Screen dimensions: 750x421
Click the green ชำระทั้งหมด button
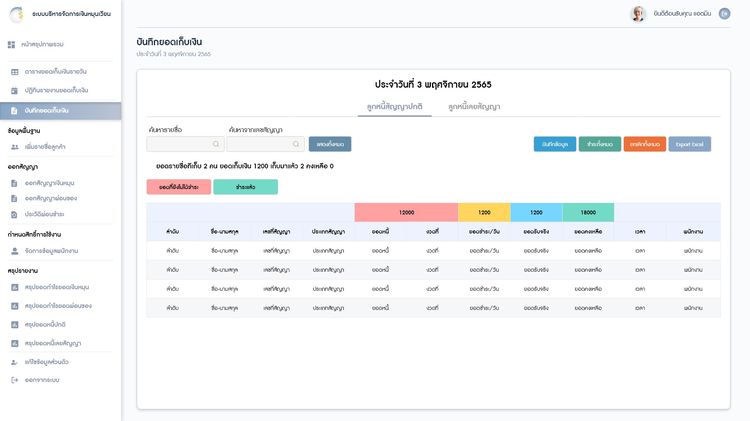pos(598,144)
